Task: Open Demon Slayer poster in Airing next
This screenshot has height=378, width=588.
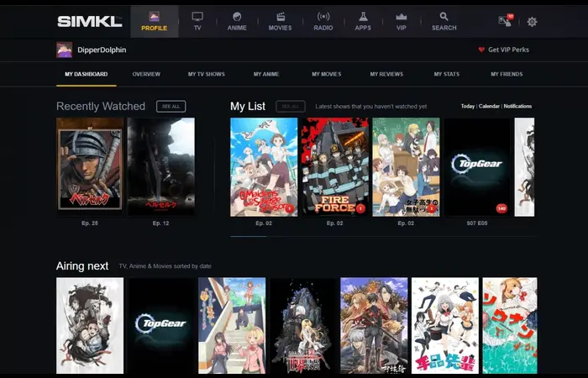Action: point(90,326)
